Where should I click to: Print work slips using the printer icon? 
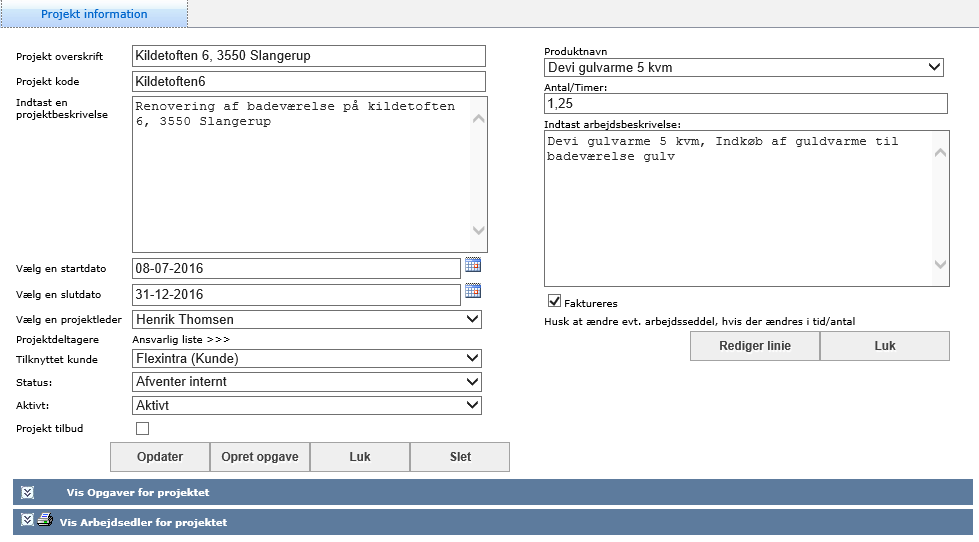pos(45,520)
